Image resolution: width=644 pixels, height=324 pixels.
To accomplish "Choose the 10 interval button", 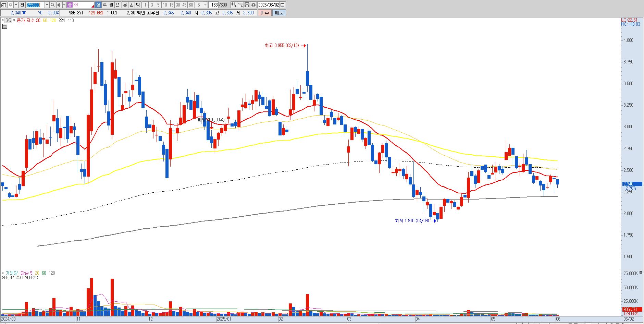I will [x=165, y=5].
